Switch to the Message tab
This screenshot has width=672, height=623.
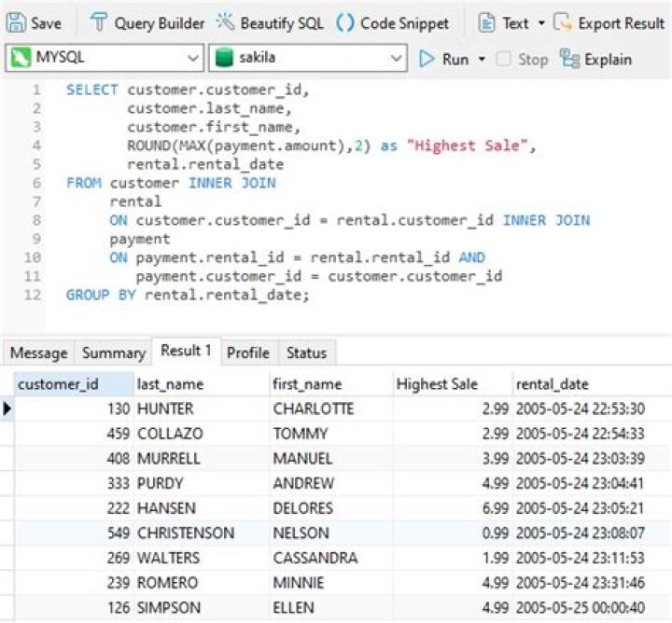coord(38,353)
